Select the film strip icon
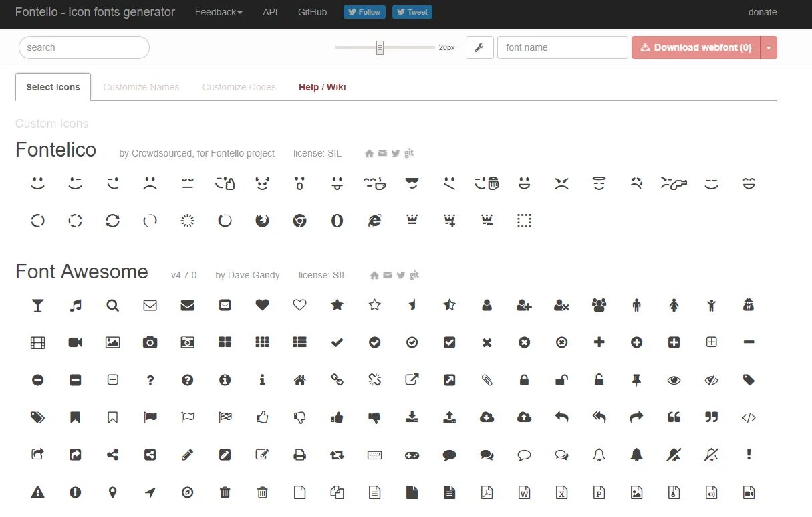Image resolution: width=812 pixels, height=517 pixels. coord(38,342)
